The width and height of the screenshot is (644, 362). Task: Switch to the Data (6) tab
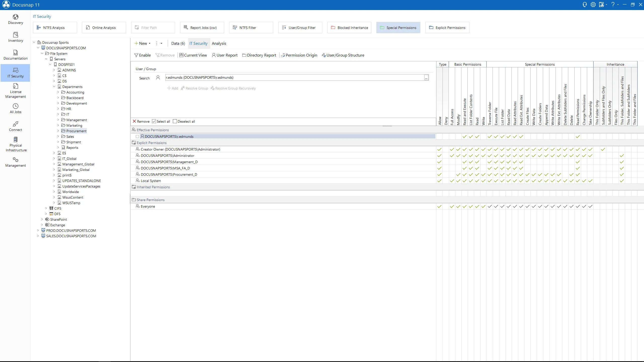(178, 43)
